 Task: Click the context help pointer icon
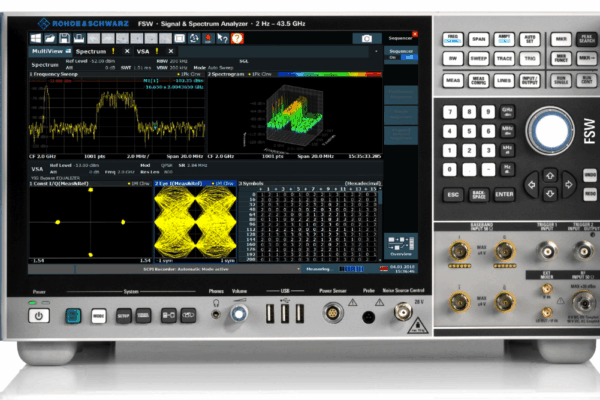pyautogui.click(x=222, y=38)
